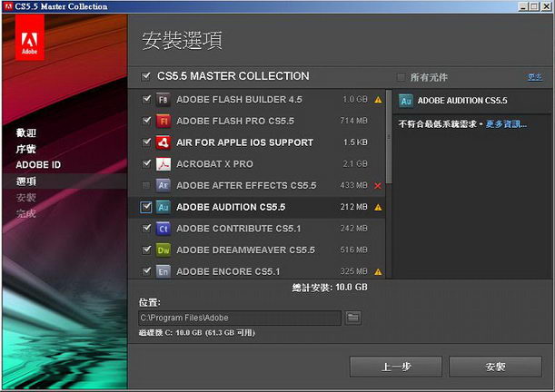Click the install location path field
Image resolution: width=555 pixels, height=392 pixels.
tap(239, 318)
